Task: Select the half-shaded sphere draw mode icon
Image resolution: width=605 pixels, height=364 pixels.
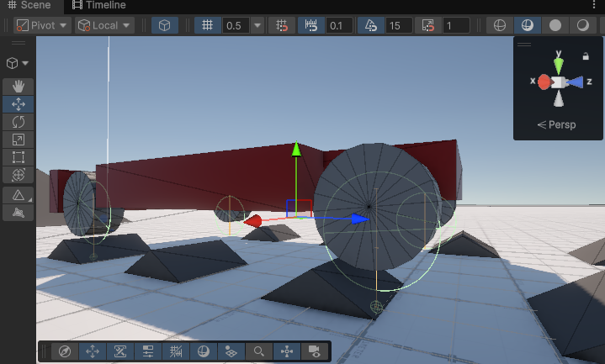Action: click(x=583, y=25)
